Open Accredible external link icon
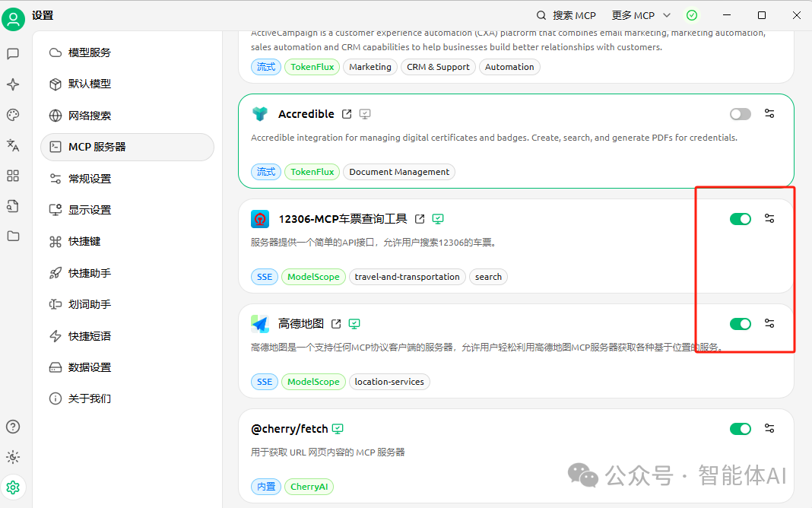This screenshot has width=812, height=508. click(347, 114)
